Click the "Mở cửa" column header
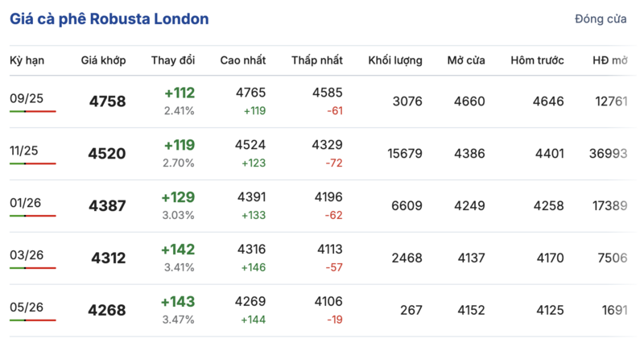644x351 pixels. 468,61
